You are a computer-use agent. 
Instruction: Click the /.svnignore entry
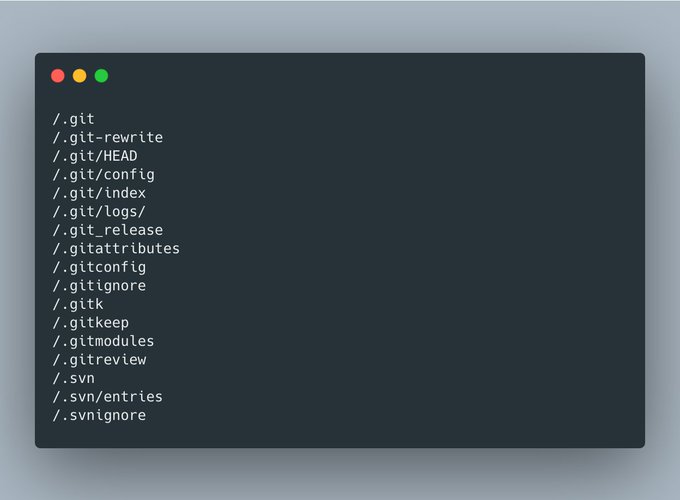tap(99, 415)
